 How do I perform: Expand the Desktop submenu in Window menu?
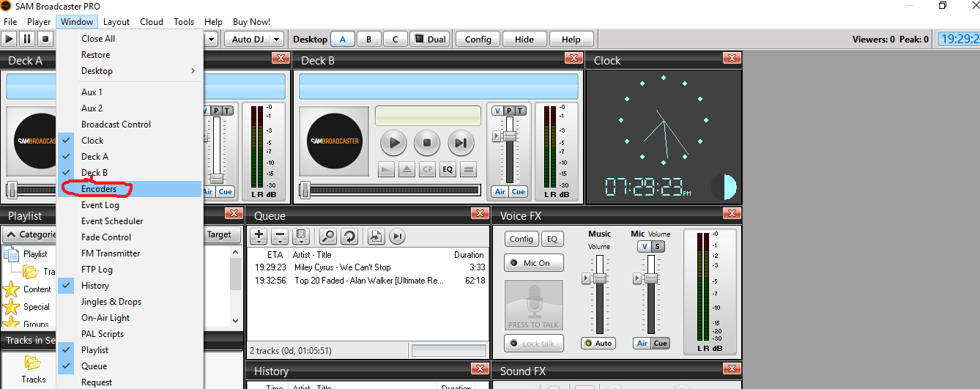(130, 71)
